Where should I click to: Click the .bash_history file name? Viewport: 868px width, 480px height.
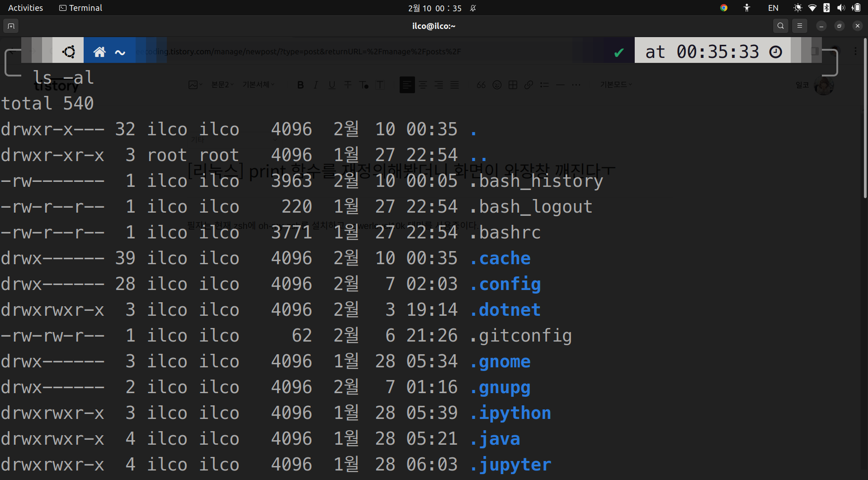click(536, 181)
